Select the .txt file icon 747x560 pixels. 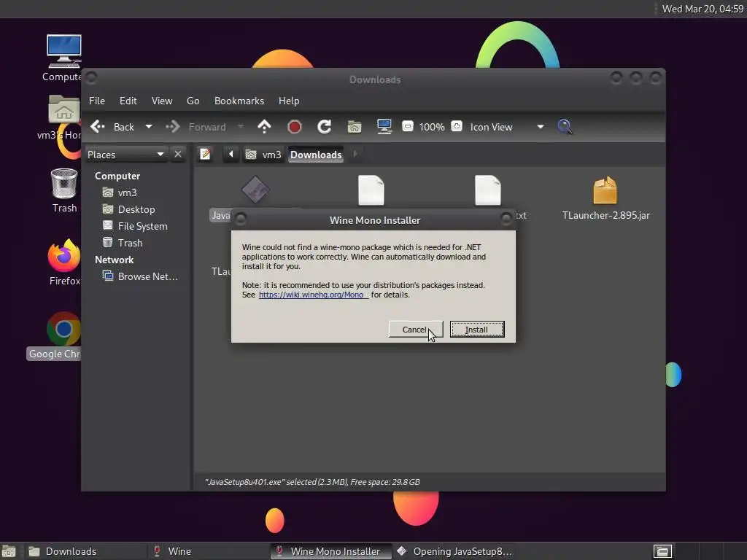[488, 190]
